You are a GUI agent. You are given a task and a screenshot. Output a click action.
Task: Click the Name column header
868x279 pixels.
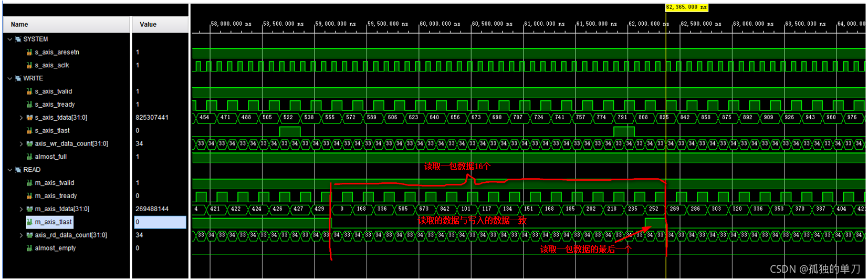[19, 25]
